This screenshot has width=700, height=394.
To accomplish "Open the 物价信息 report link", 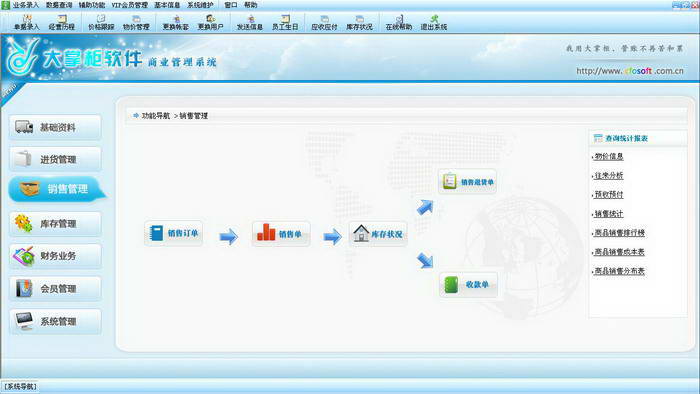I will (x=608, y=157).
